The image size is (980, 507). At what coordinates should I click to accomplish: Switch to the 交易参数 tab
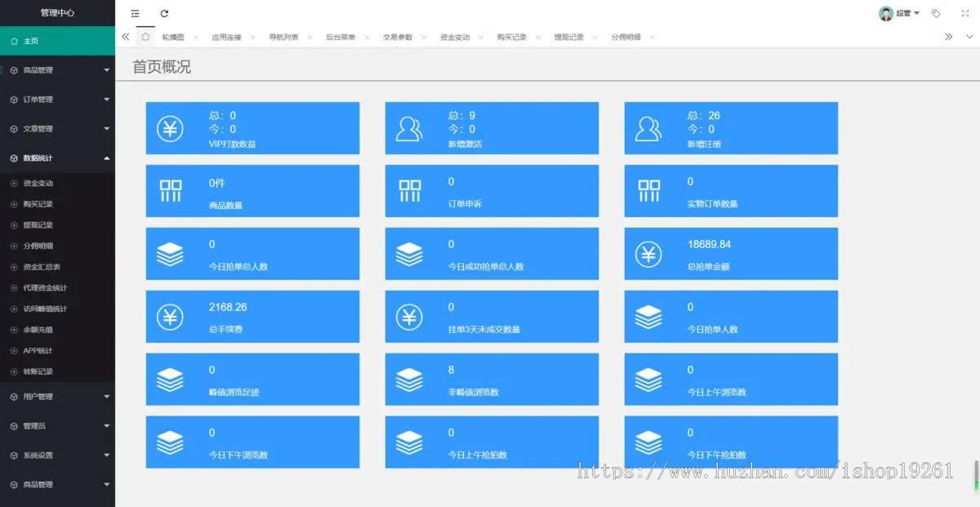click(x=398, y=37)
